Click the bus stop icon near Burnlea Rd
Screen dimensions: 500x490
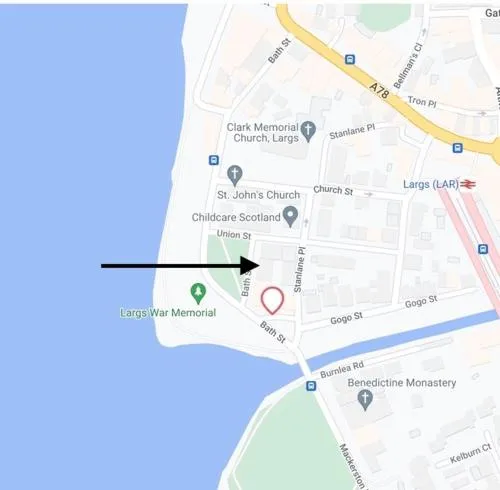(x=311, y=386)
